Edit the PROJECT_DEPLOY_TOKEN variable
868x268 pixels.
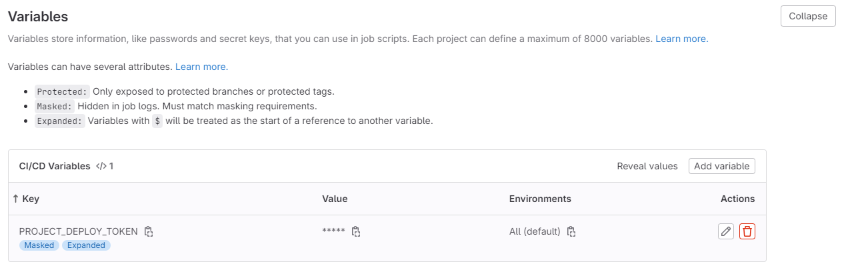click(x=726, y=231)
